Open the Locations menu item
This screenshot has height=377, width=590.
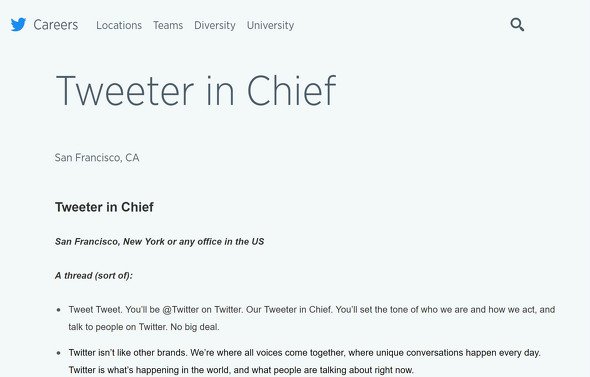pos(119,25)
